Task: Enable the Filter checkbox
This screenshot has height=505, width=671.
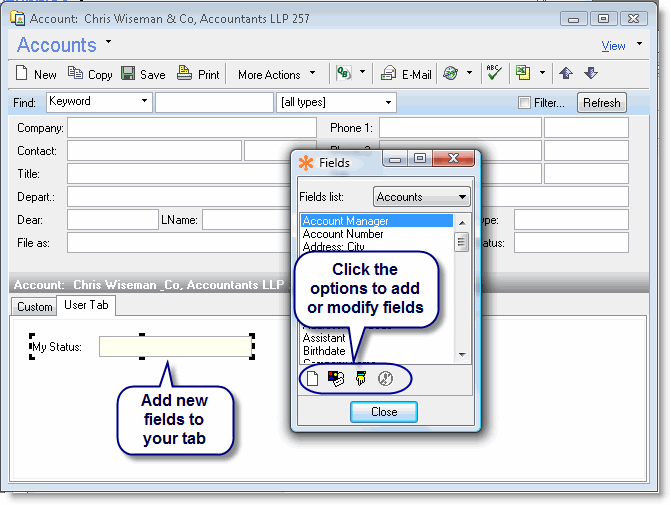Action: click(x=524, y=102)
